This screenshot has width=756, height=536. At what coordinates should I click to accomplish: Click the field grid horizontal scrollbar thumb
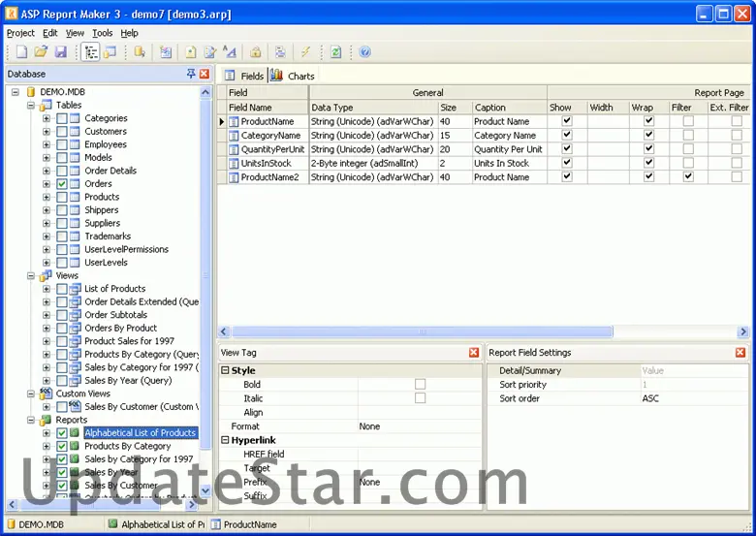point(423,331)
